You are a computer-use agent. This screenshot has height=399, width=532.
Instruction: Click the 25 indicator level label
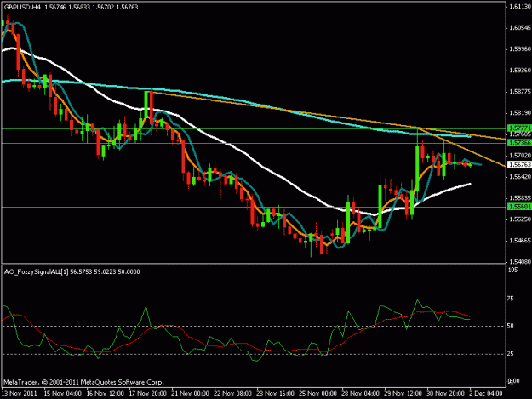click(511, 354)
